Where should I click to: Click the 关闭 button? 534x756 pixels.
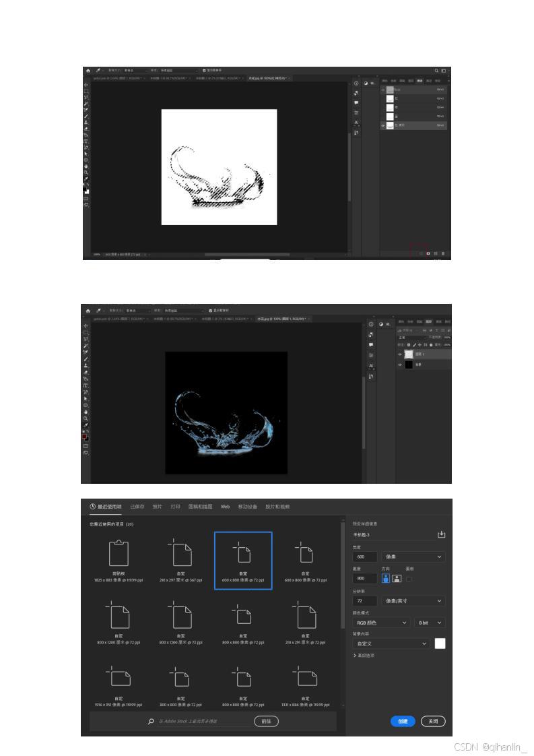point(433,721)
